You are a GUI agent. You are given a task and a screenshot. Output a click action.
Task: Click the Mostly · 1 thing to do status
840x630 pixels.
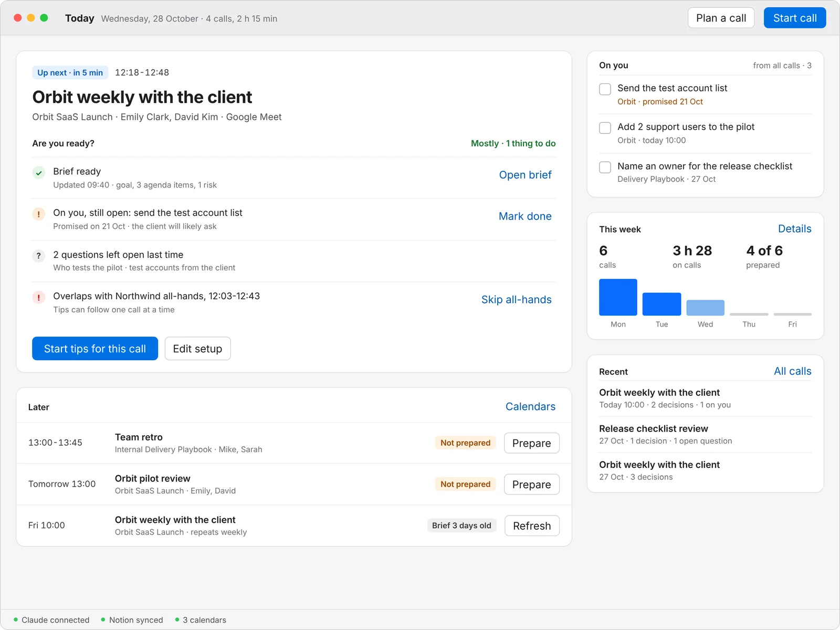point(513,143)
